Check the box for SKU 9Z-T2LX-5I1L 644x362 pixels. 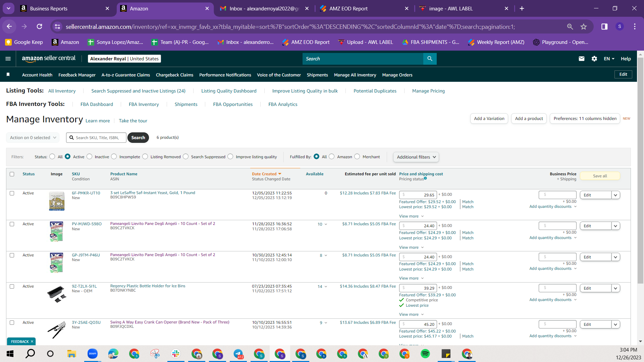pos(12,286)
